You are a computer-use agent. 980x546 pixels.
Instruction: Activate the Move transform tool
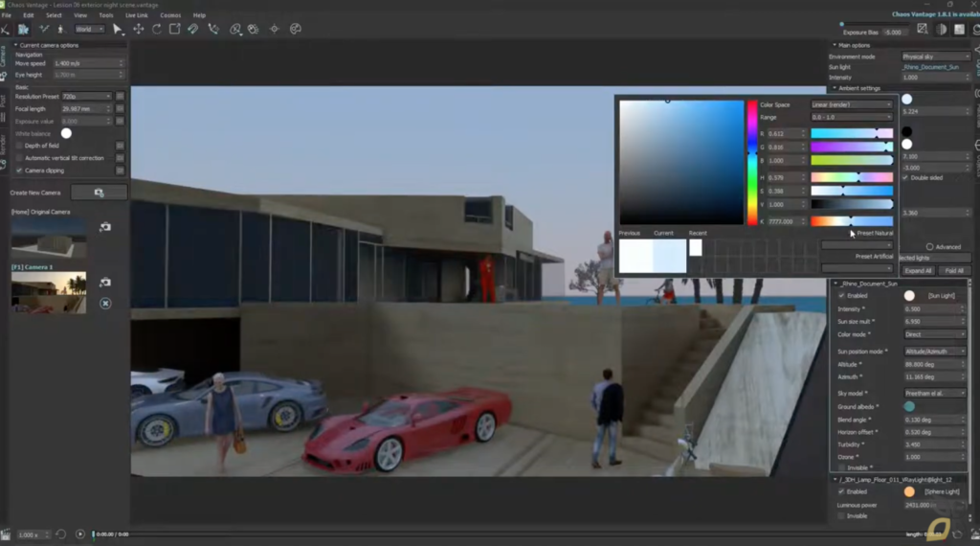point(138,29)
